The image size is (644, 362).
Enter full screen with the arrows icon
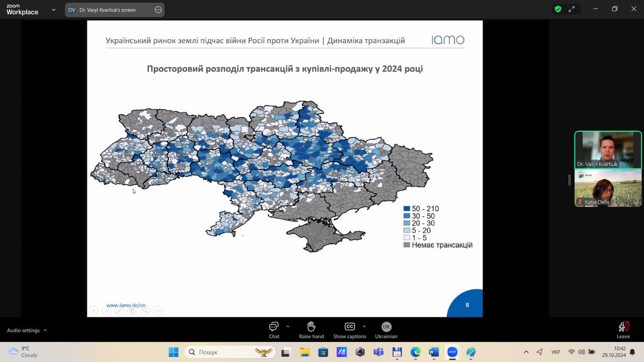pyautogui.click(x=572, y=9)
